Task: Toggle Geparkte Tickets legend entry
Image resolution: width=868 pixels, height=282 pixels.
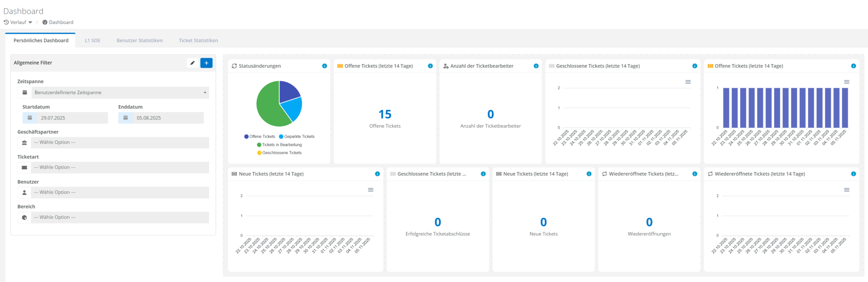Action: point(297,137)
